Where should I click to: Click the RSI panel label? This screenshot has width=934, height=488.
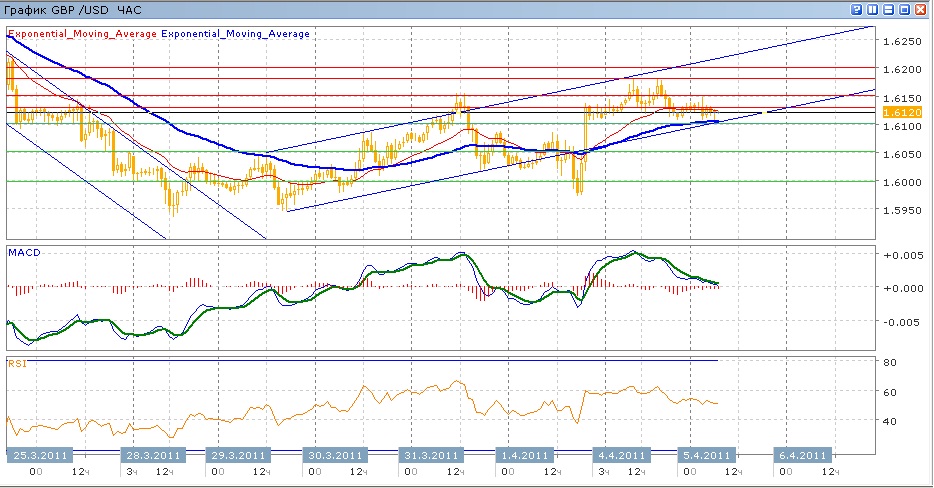pyautogui.click(x=17, y=363)
